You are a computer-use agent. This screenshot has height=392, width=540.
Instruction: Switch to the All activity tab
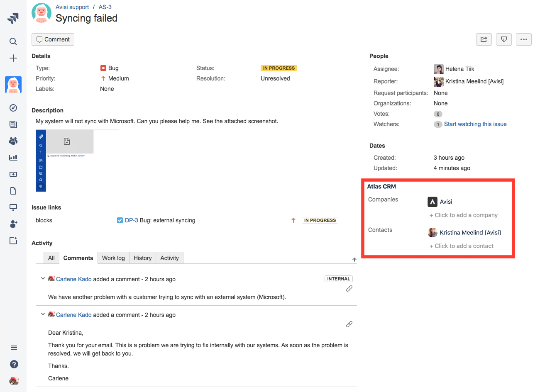pyautogui.click(x=51, y=258)
